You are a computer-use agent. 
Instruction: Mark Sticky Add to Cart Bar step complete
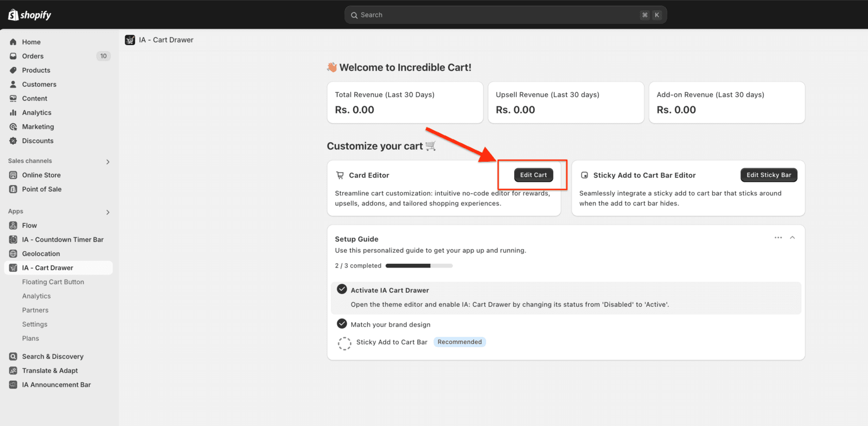click(x=344, y=343)
